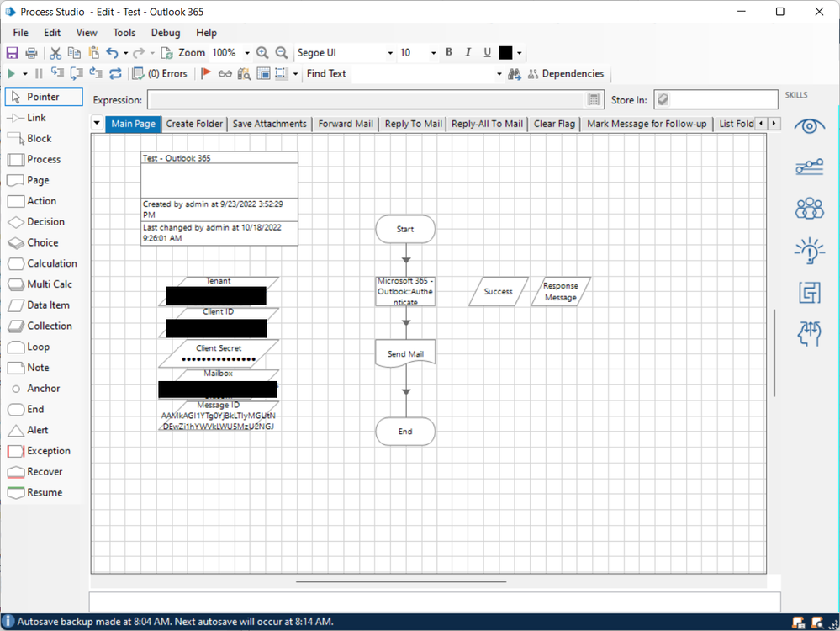Run the process with Play button
This screenshot has height=631, width=840.
12,74
